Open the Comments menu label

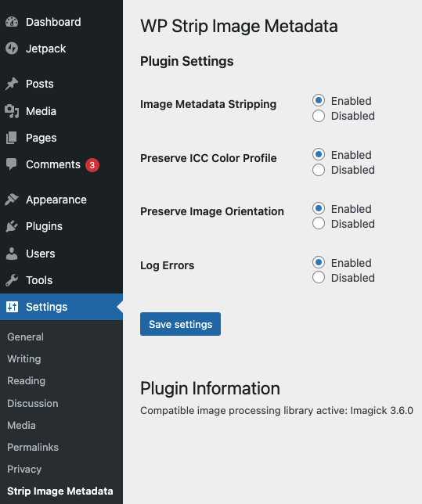click(53, 164)
